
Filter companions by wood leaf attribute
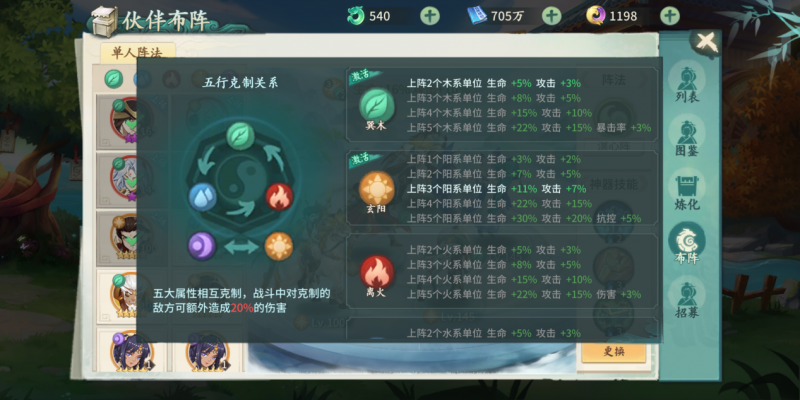(113, 79)
